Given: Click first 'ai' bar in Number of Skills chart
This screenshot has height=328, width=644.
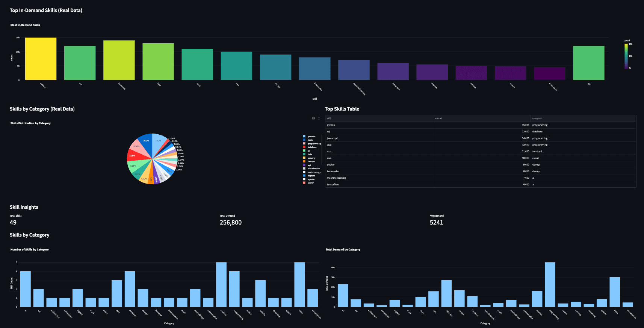Looking at the screenshot, I should (x=26, y=289).
